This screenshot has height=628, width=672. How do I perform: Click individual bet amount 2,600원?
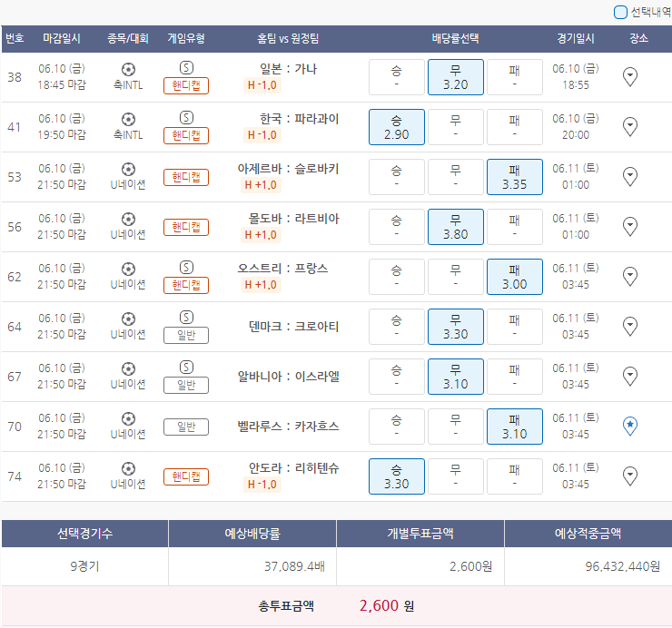470,566
